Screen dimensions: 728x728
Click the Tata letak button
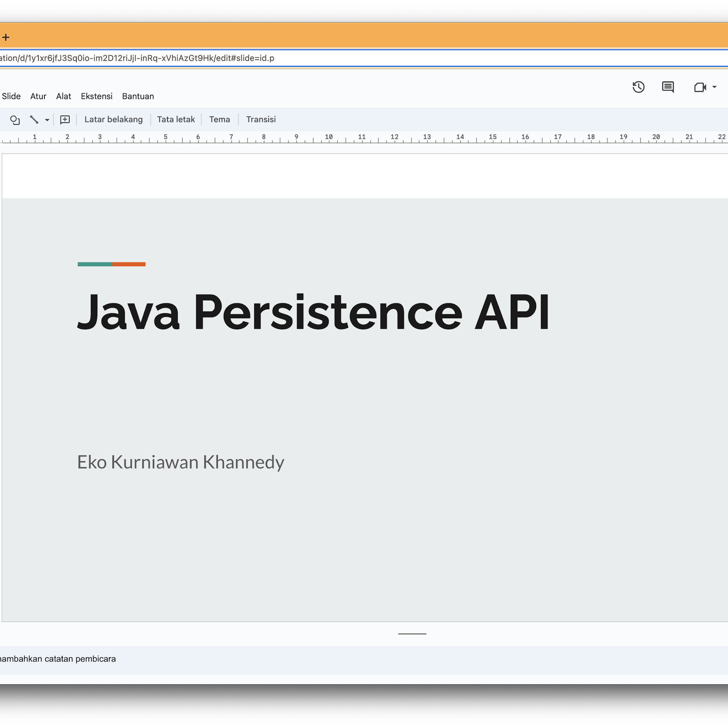click(x=176, y=119)
